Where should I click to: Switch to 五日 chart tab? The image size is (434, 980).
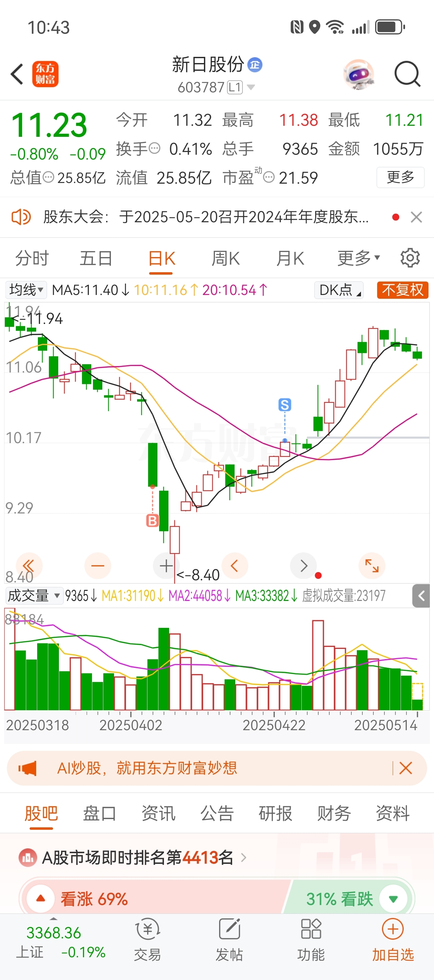point(96,258)
